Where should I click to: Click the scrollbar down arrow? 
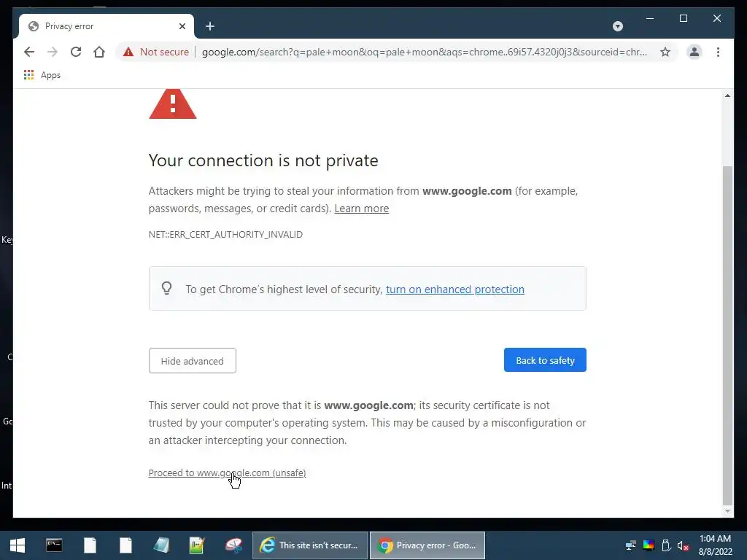click(727, 511)
